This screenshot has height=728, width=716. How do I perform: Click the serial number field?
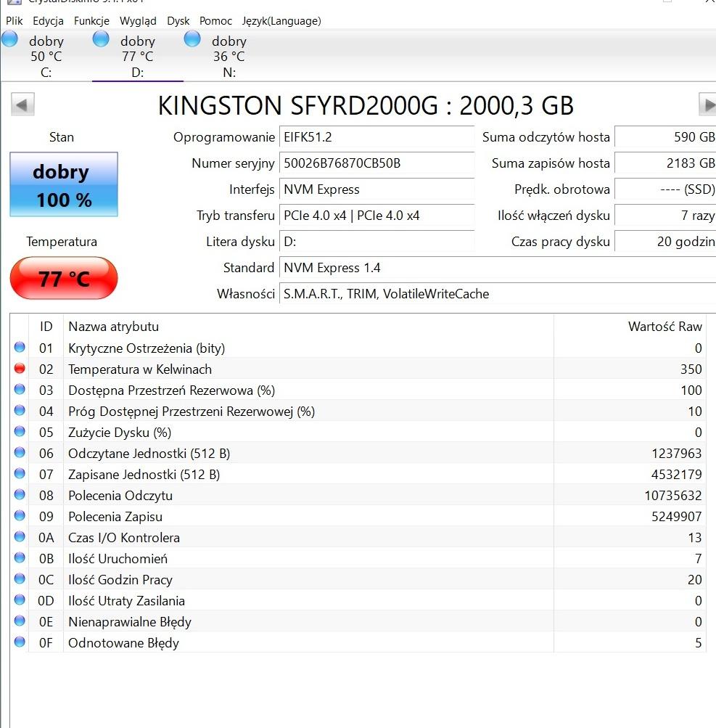[376, 163]
